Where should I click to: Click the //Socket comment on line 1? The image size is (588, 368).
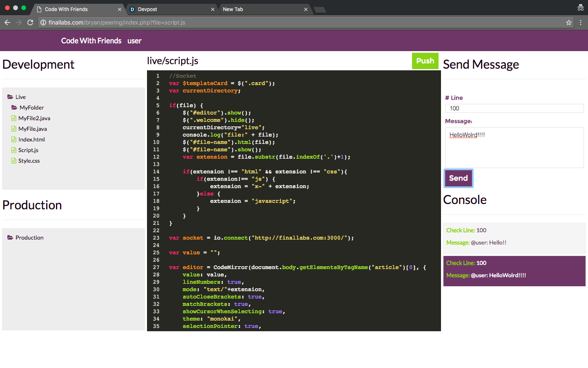[x=183, y=76]
